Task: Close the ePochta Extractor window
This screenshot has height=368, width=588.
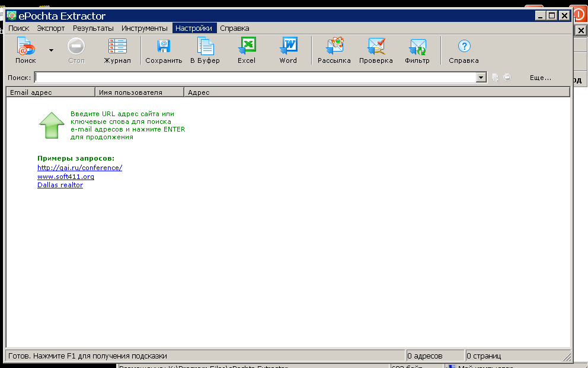Action: click(564, 16)
